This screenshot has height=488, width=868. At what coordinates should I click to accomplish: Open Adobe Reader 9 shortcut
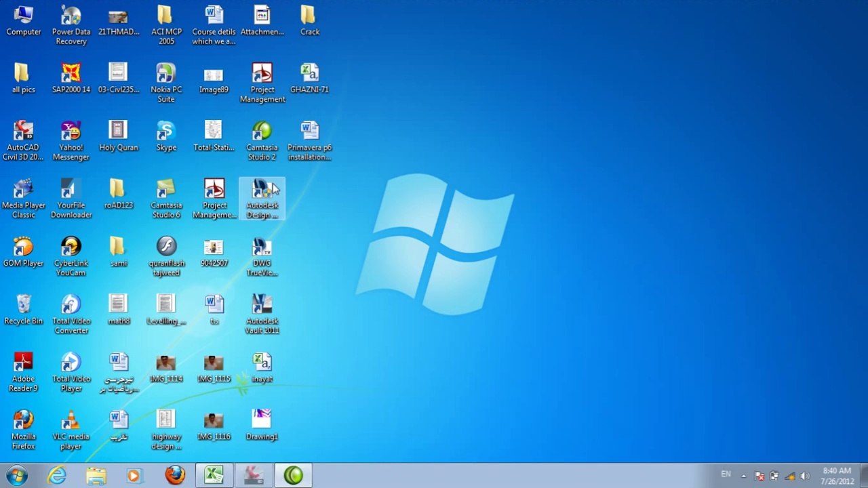point(23,372)
